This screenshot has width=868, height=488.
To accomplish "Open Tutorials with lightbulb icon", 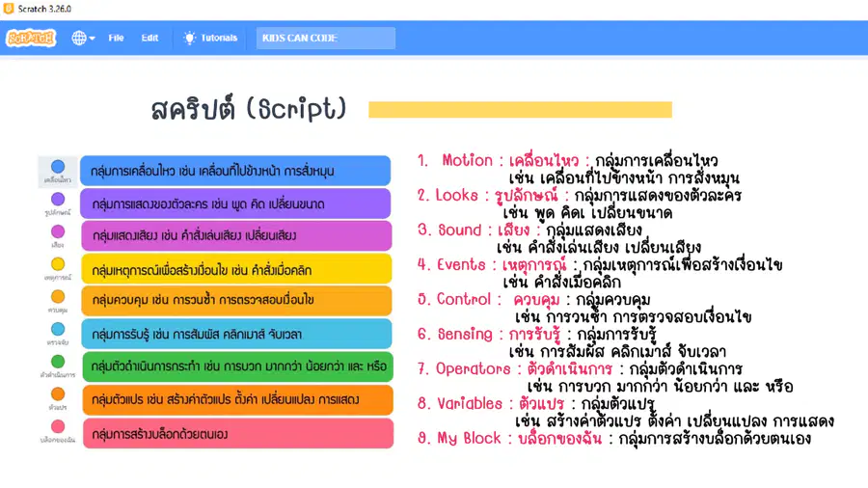I will (x=210, y=38).
